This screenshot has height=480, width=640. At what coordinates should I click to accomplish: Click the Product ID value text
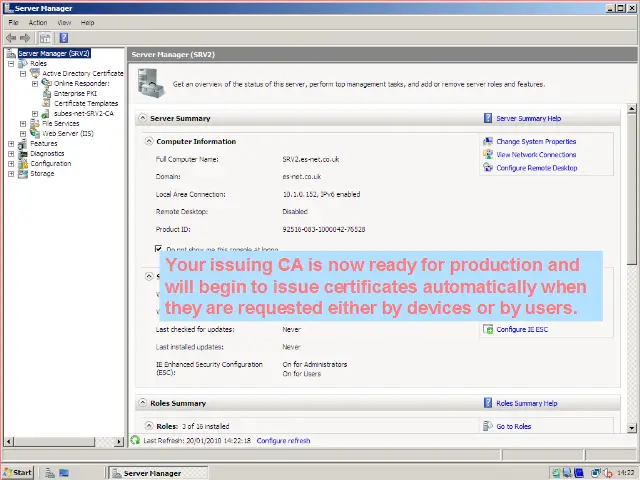point(324,229)
